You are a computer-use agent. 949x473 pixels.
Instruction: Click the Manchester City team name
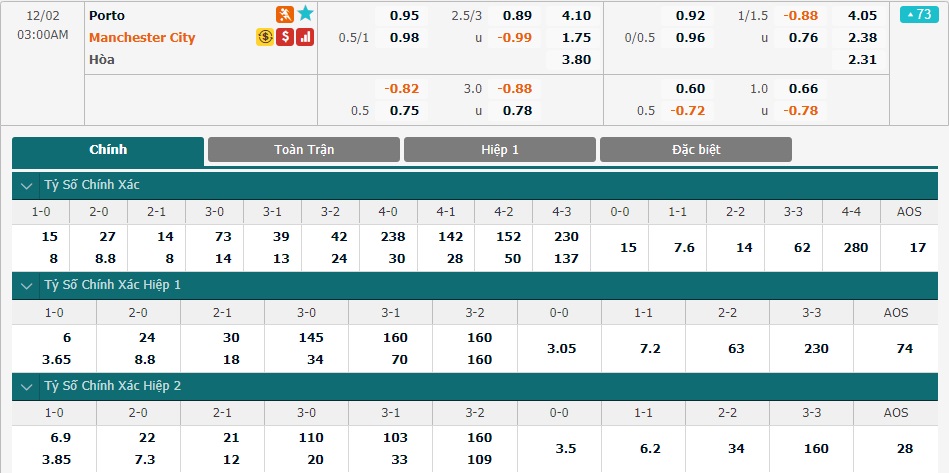142,38
